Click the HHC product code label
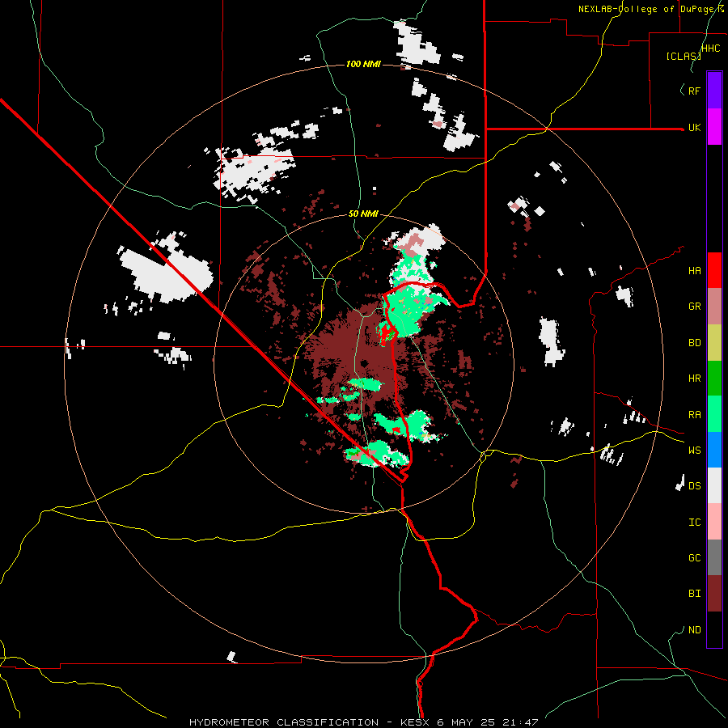The image size is (728, 728). pyautogui.click(x=711, y=49)
